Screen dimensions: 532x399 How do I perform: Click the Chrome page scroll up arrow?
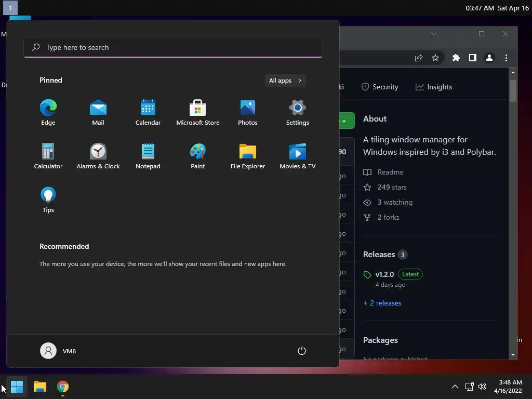(513, 72)
